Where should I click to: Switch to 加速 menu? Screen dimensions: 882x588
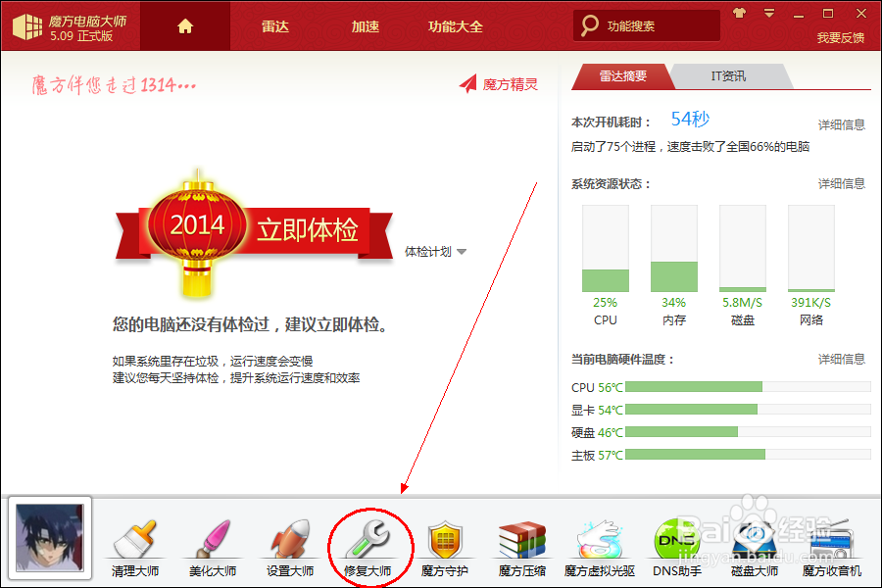coord(366,26)
